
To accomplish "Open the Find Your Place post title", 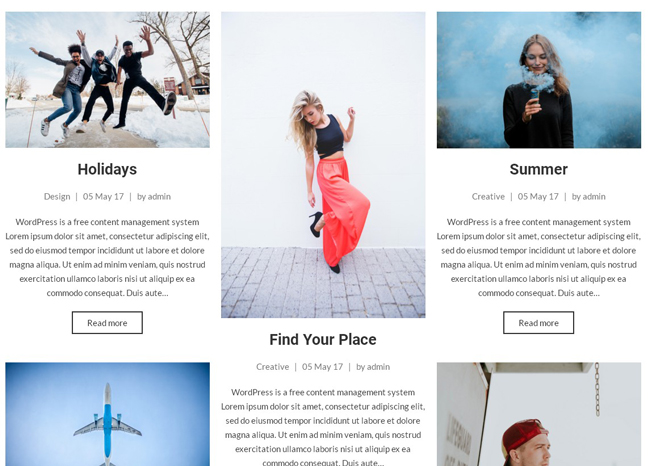I will pyautogui.click(x=323, y=339).
